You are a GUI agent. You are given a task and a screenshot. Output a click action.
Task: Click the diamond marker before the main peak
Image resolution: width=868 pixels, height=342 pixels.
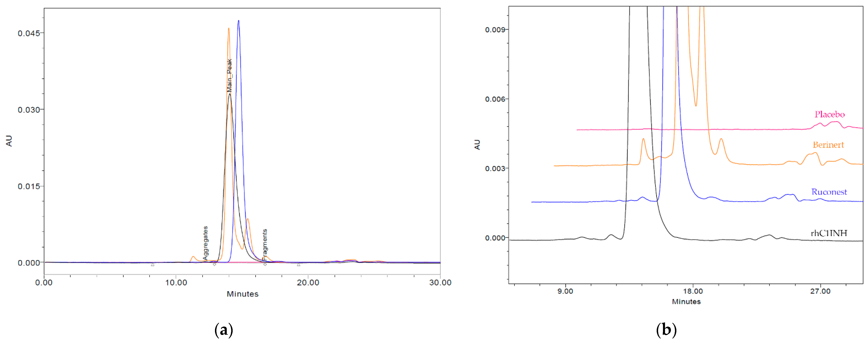[214, 264]
